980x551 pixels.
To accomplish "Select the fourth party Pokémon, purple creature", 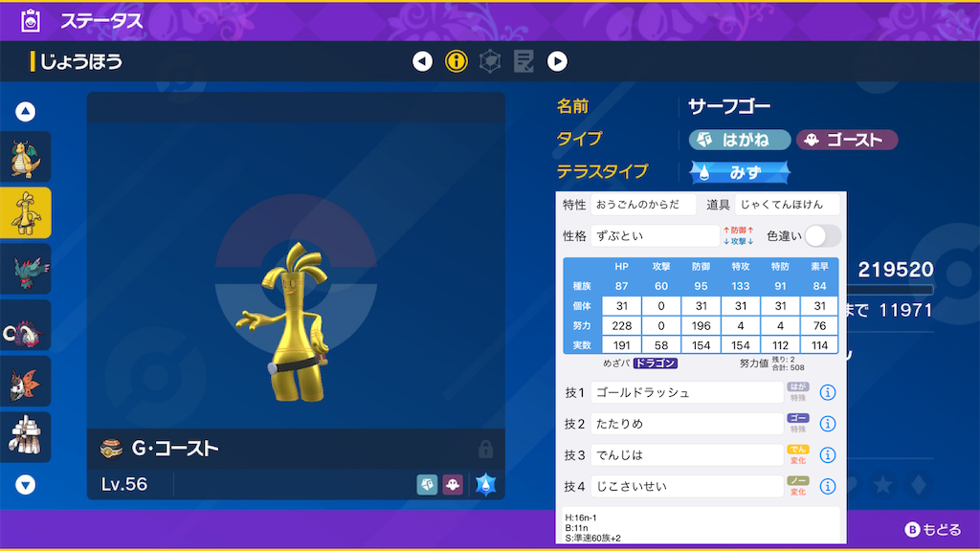I will 26,325.
